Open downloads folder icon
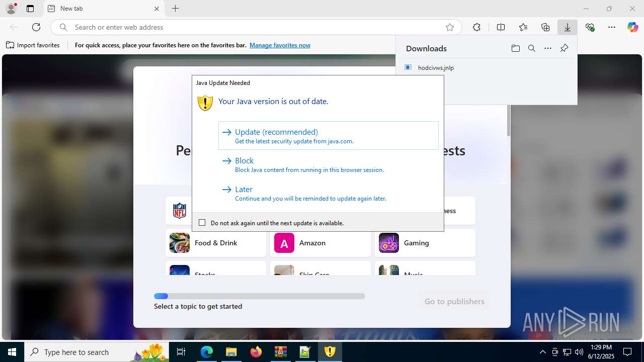Viewport: 644px width, 362px height. [515, 48]
